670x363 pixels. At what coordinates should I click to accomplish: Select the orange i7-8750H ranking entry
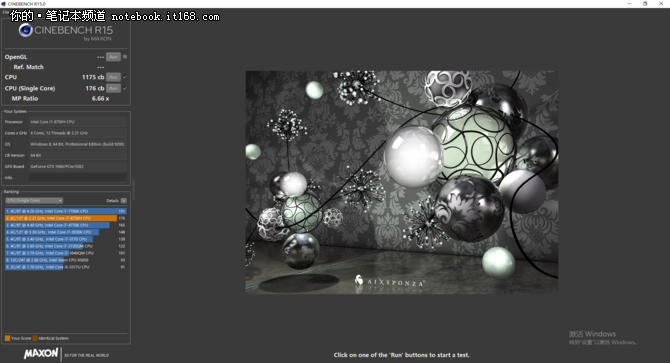point(66,218)
